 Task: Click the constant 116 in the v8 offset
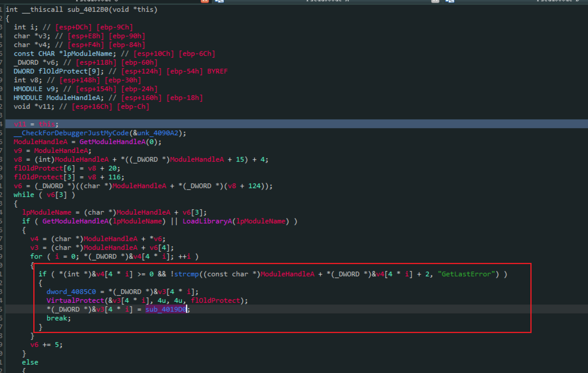[x=114, y=177]
